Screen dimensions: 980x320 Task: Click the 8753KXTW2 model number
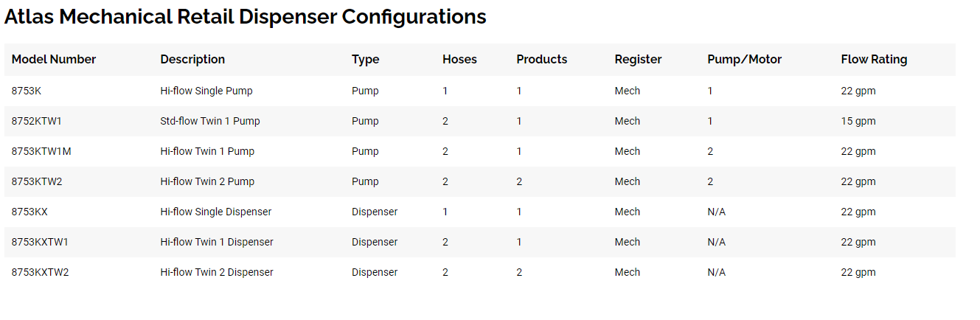40,272
